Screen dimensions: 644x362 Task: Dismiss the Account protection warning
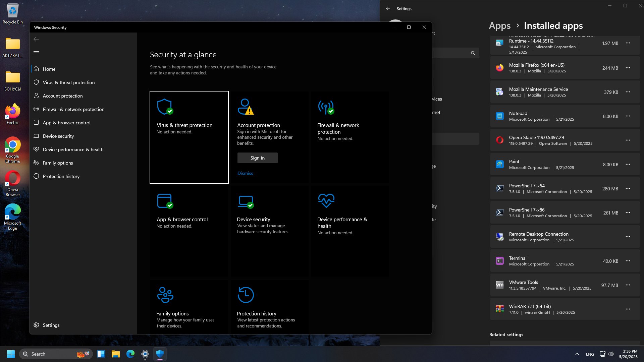(245, 173)
